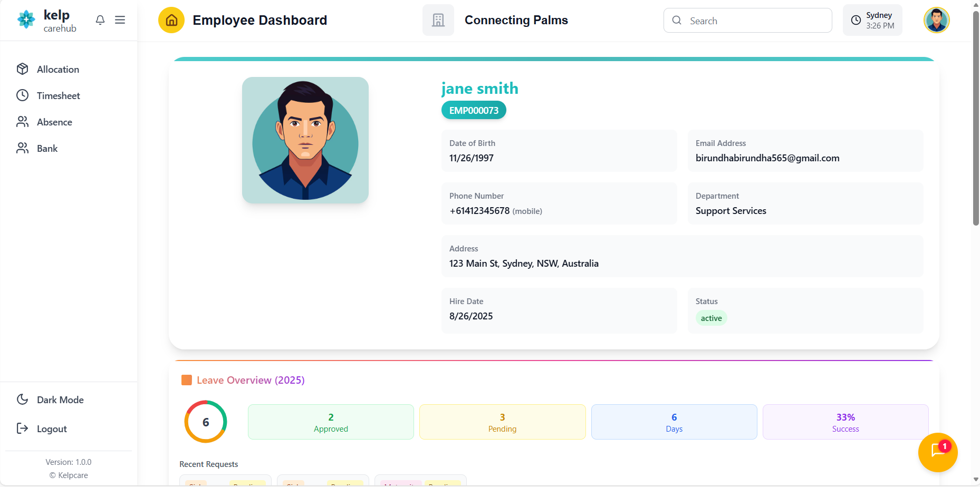Open the chat bubble with notification
980x487 pixels.
pyautogui.click(x=937, y=452)
